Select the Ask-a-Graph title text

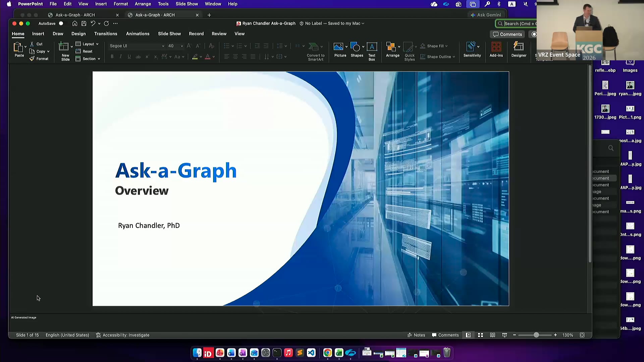pyautogui.click(x=176, y=171)
